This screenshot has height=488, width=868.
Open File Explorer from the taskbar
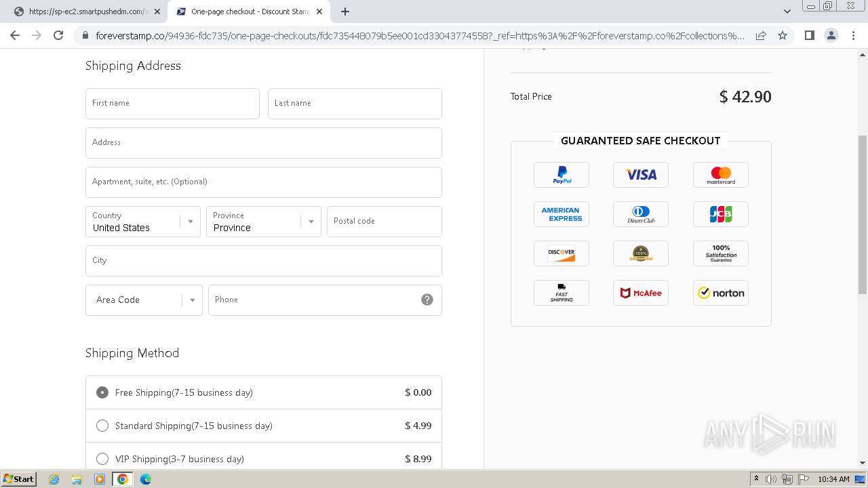click(77, 479)
